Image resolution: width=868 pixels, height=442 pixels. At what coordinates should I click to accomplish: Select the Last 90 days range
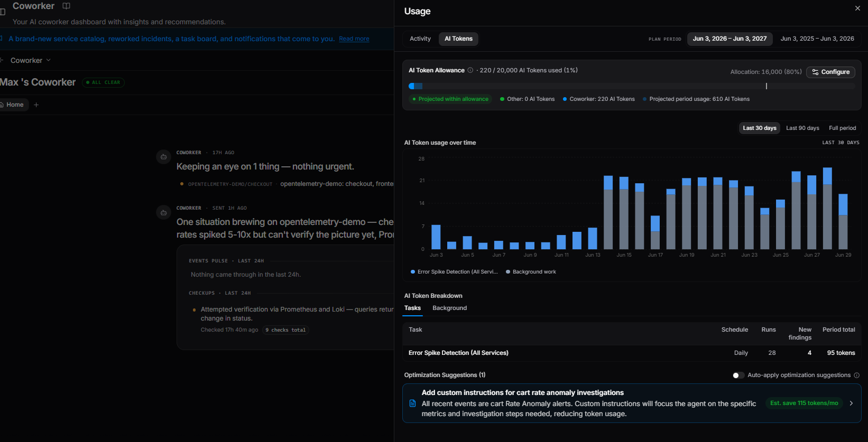(802, 128)
